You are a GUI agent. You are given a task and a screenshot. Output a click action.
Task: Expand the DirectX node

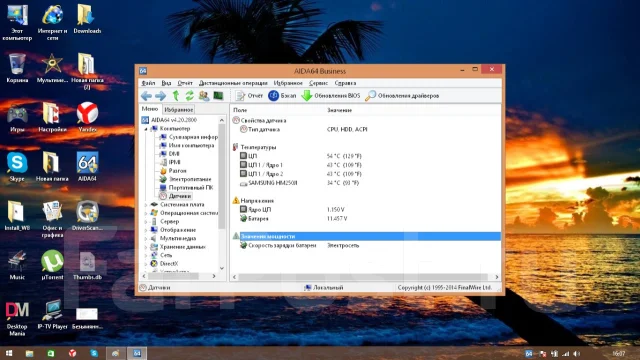click(146, 264)
